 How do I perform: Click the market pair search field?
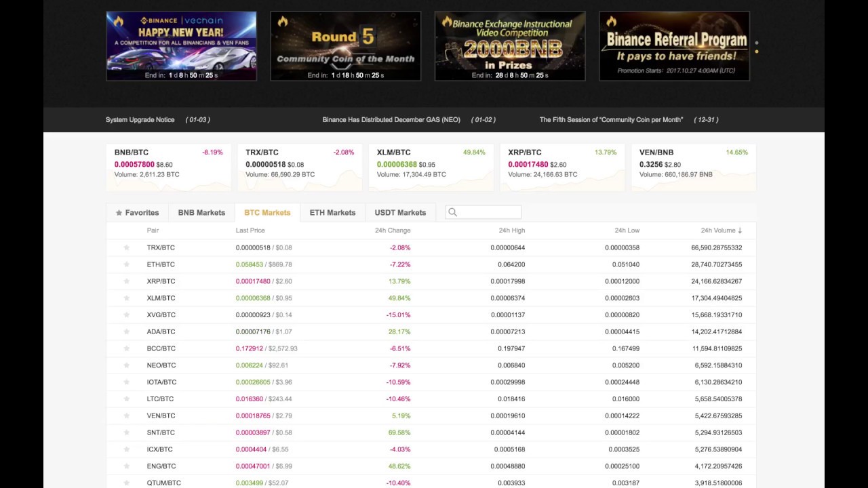tap(483, 212)
